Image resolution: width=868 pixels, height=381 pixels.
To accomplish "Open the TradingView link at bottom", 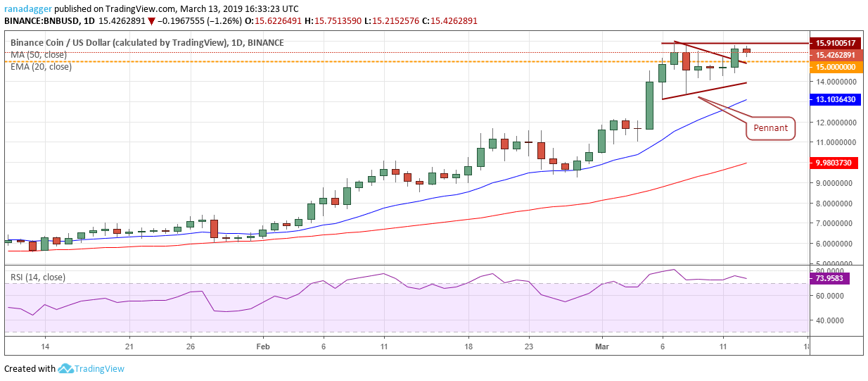I will pyautogui.click(x=100, y=369).
